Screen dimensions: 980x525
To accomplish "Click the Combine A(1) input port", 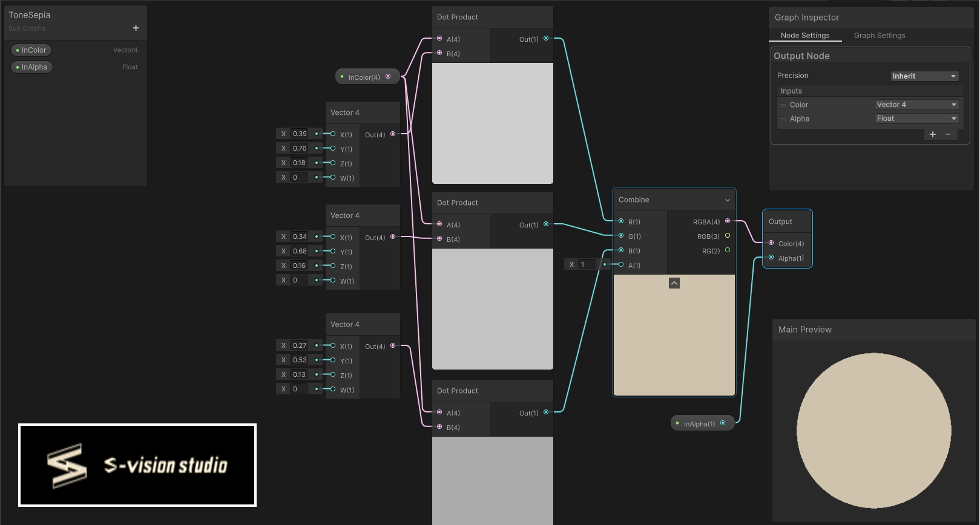I will click(x=621, y=264).
